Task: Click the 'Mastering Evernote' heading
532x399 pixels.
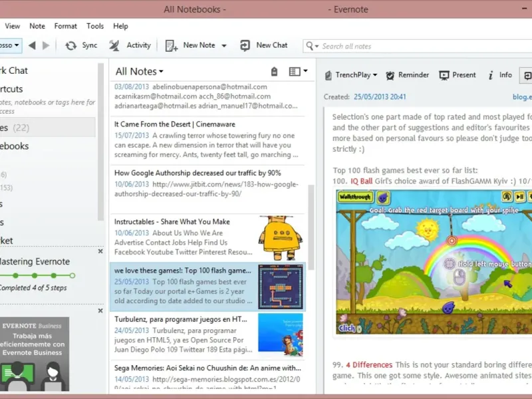Action: [35, 261]
